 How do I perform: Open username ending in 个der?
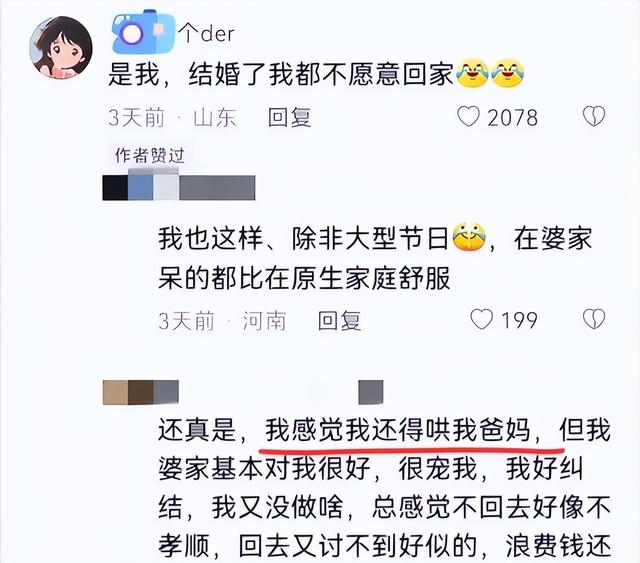click(x=173, y=33)
